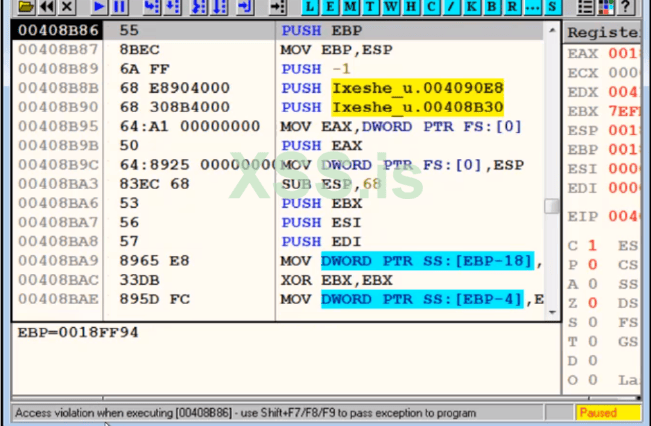The image size is (651, 426).
Task: Click the Help question mark icon
Action: click(626, 7)
